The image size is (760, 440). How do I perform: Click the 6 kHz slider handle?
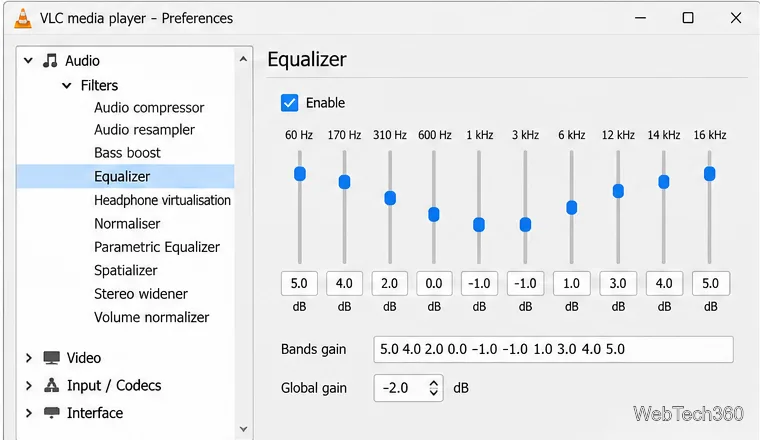571,207
